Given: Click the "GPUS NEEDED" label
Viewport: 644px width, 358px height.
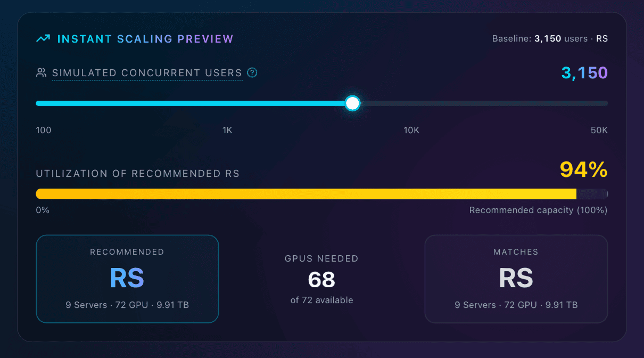Looking at the screenshot, I should click(321, 259).
